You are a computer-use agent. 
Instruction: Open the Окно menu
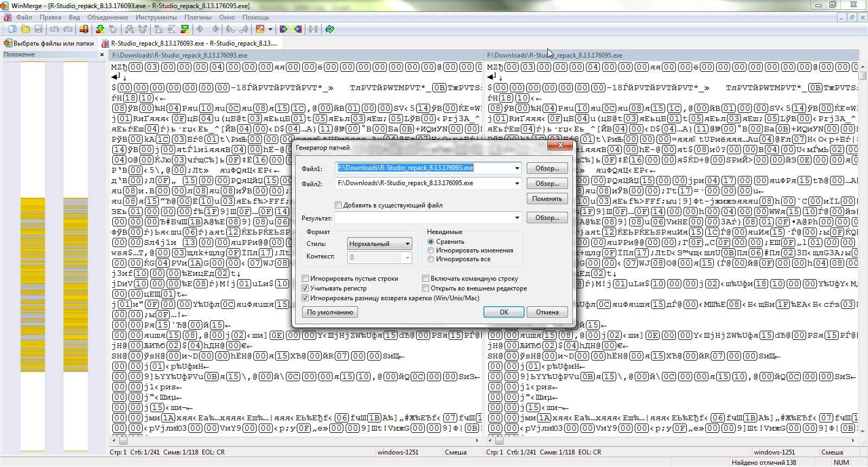227,17
